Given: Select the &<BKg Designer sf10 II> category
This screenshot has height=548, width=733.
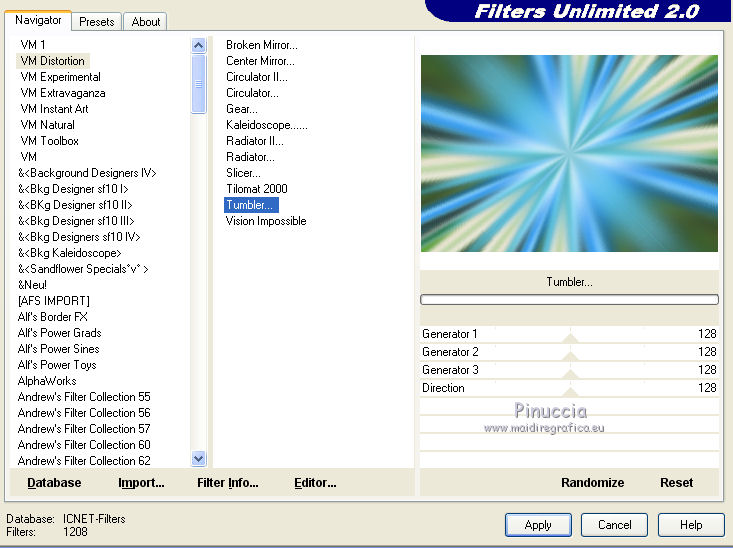Looking at the screenshot, I should pos(75,205).
